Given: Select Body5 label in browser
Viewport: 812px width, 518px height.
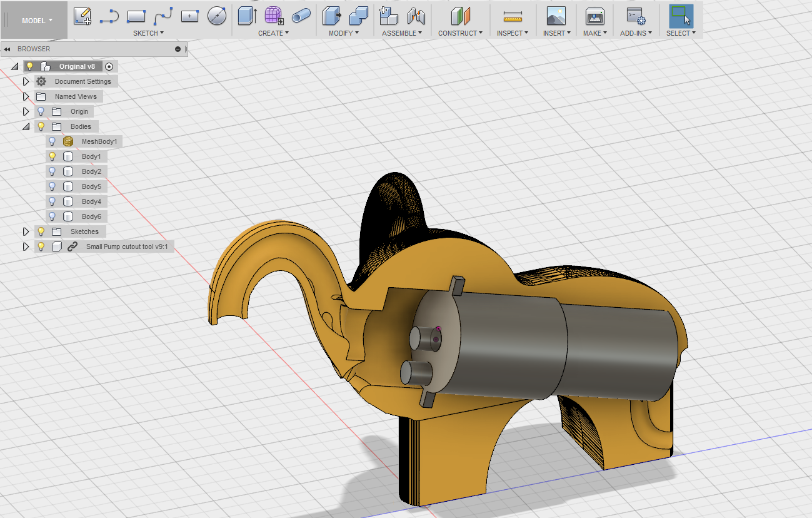Looking at the screenshot, I should pyautogui.click(x=91, y=186).
